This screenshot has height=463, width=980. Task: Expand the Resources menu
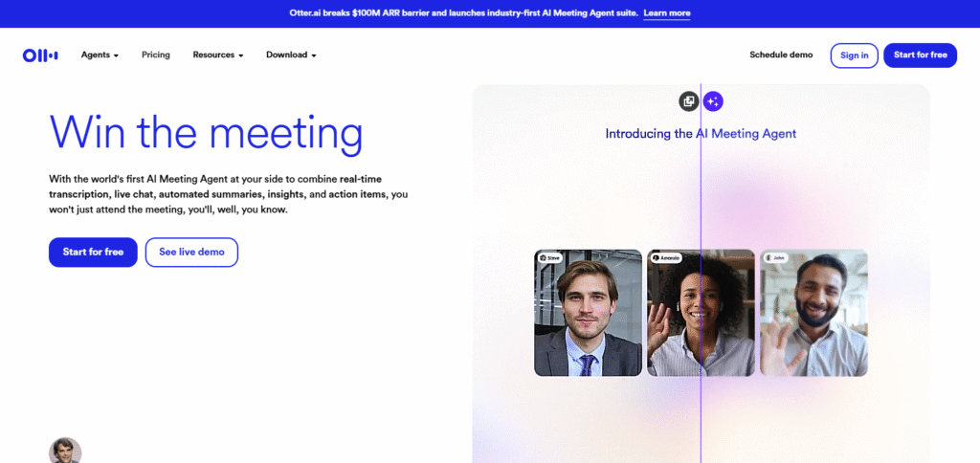click(x=218, y=55)
